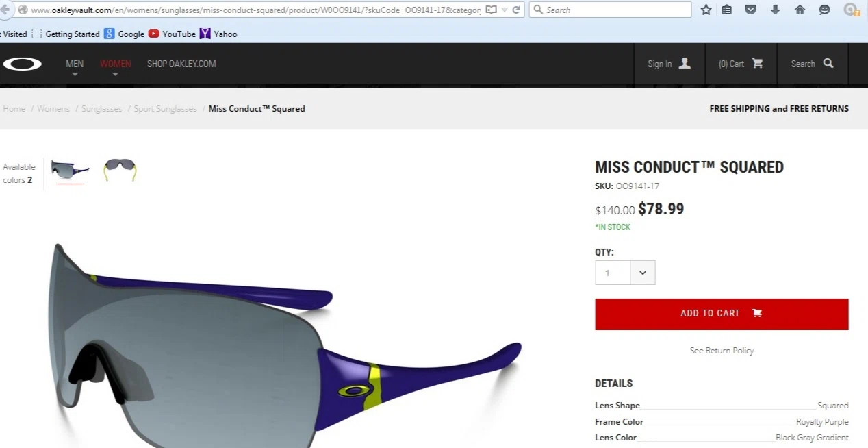Screen dimensions: 868x448
Task: Open the Getting Started bookmark
Action: [x=66, y=34]
